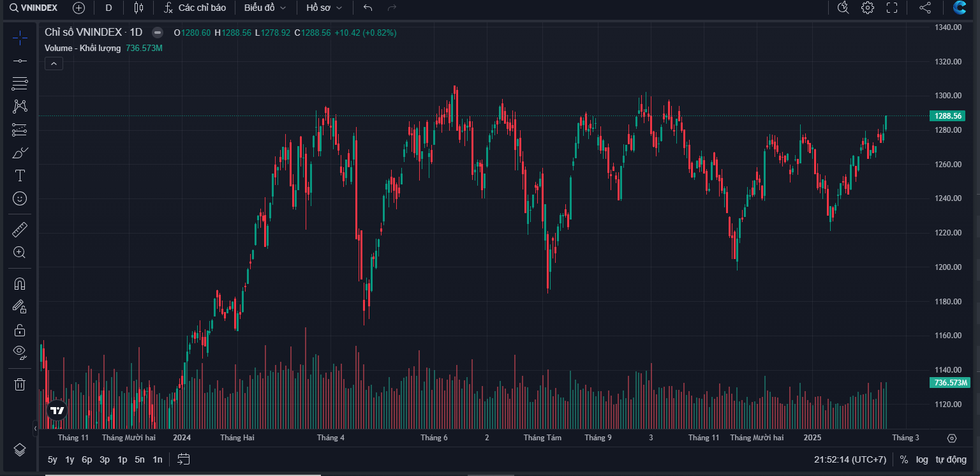Open Các chỉ báo indicators menu
Screen dimensions: 980x476
[x=195, y=8]
